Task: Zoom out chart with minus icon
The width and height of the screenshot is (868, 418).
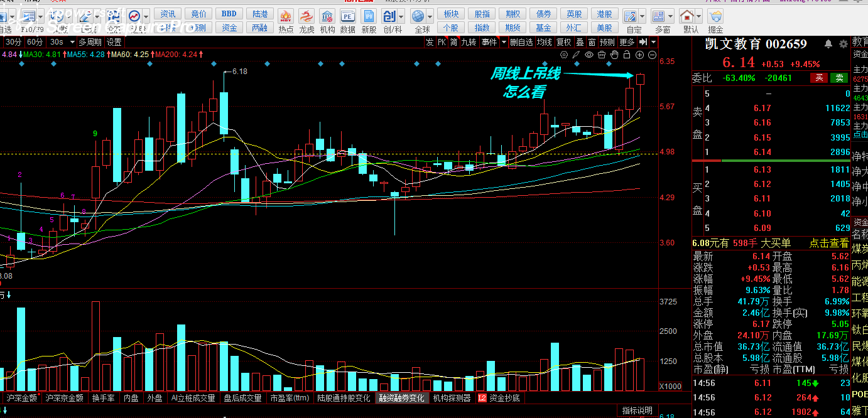Action: [x=652, y=55]
